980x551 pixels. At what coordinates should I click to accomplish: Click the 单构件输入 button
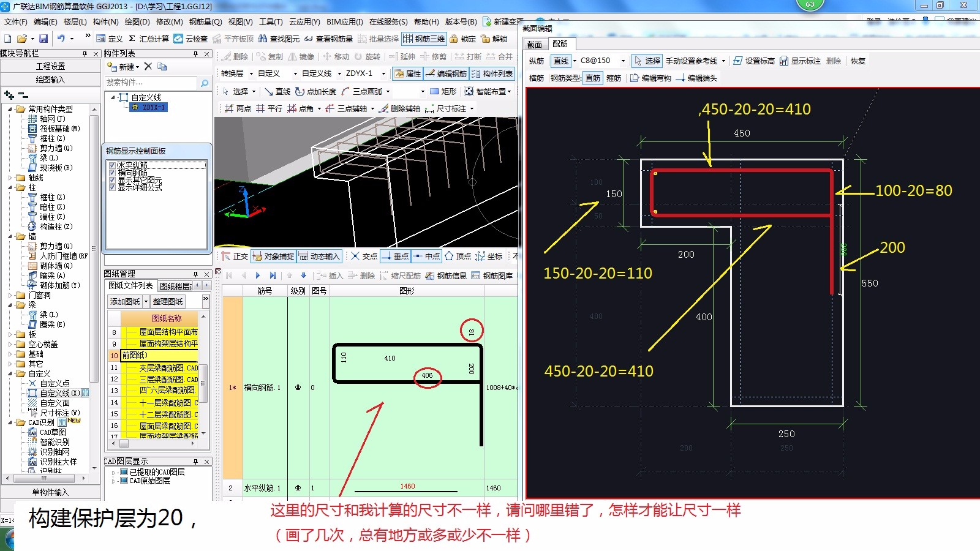pyautogui.click(x=50, y=492)
